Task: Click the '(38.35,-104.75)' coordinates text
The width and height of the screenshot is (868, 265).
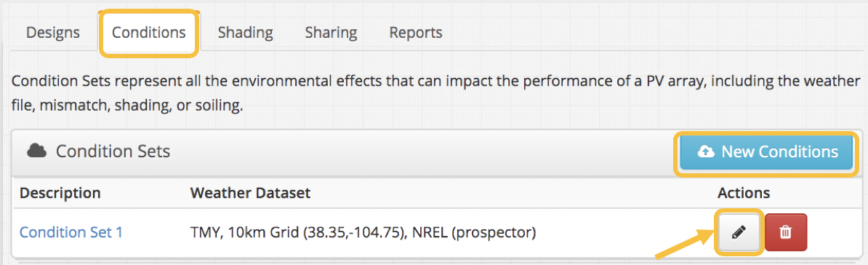Action: pyautogui.click(x=355, y=233)
